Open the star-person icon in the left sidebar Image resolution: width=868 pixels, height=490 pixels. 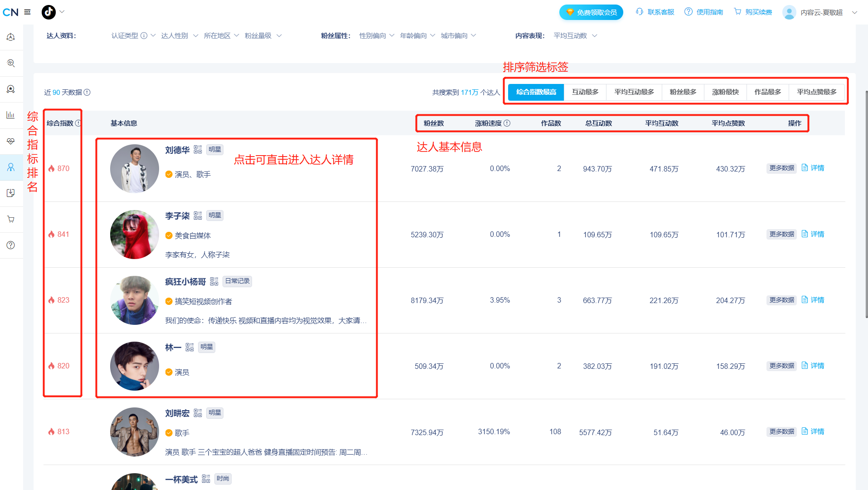[x=11, y=89]
